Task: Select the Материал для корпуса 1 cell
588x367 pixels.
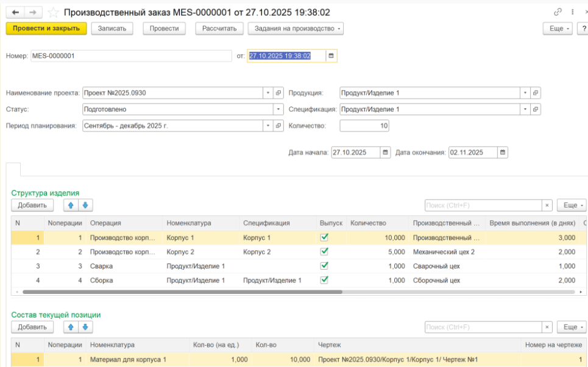Action: (138, 360)
